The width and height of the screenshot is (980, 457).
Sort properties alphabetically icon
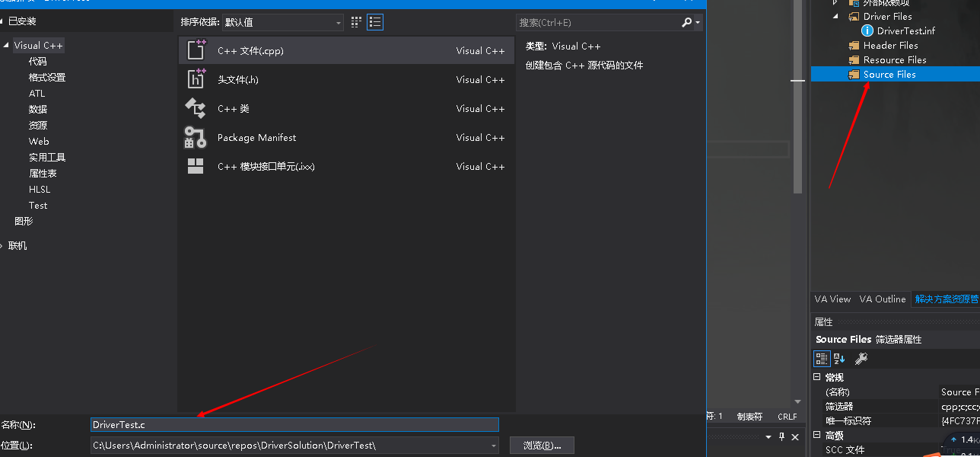[840, 358]
